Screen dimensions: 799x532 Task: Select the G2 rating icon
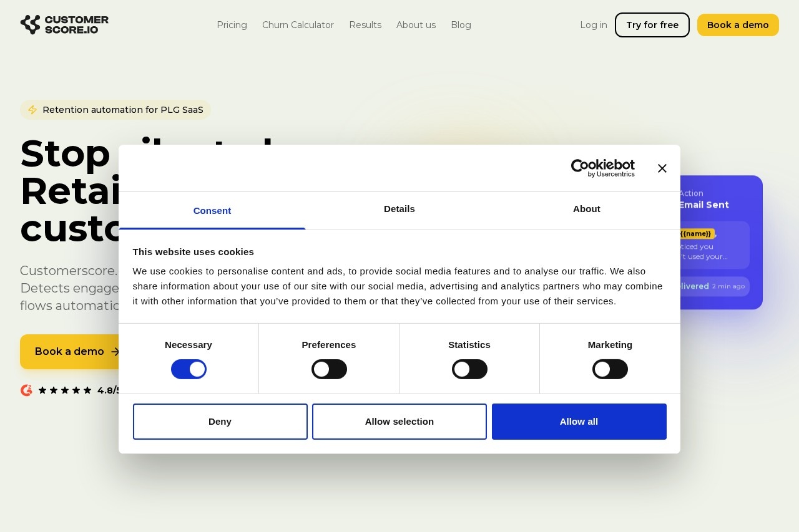[x=26, y=390]
